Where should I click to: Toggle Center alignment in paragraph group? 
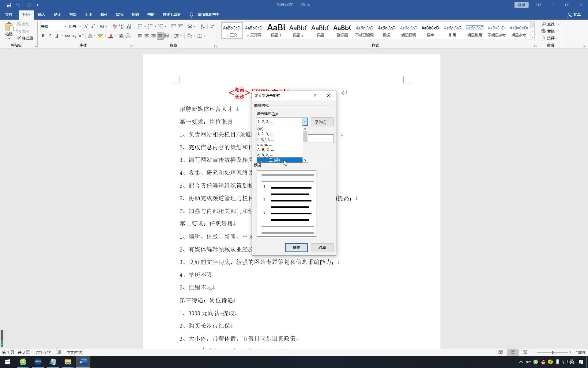147,36
